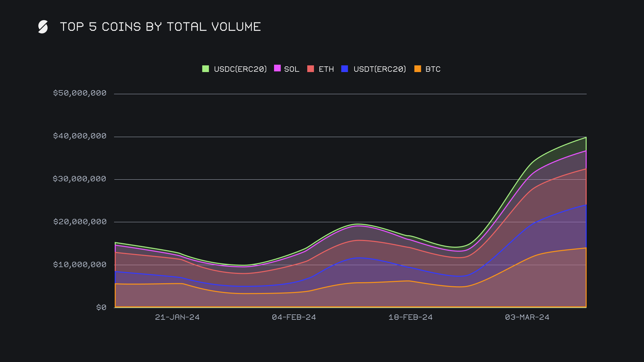Click the $0 y-axis label
The height and width of the screenshot is (362, 644).
coord(101,307)
